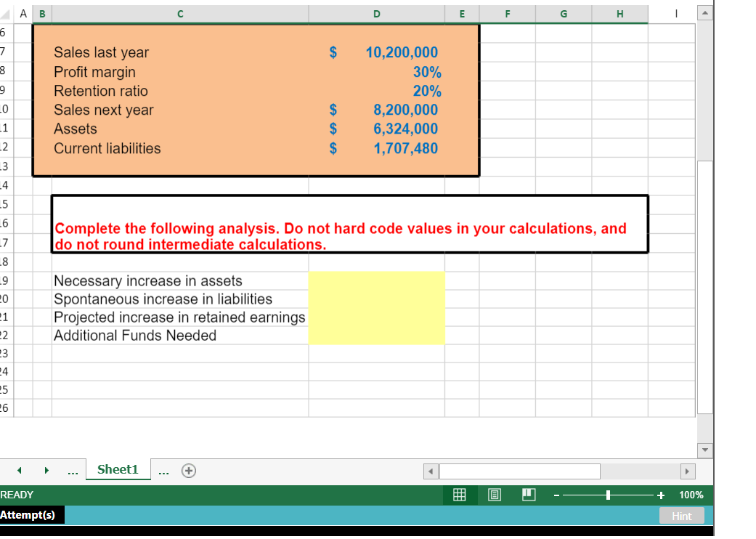Viewport: 756px width, 539px height.
Task: Click the cell containing Sales last year
Action: [x=102, y=52]
